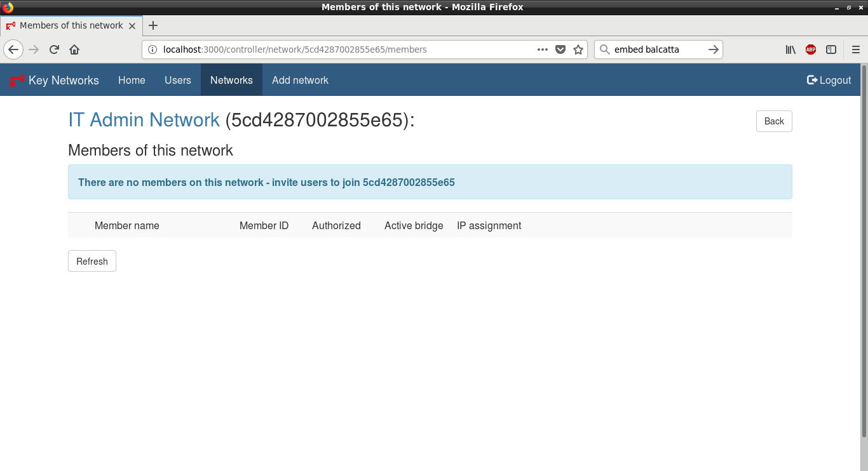The height and width of the screenshot is (471, 868).
Task: Save page to Pocket icon
Action: [560, 50]
